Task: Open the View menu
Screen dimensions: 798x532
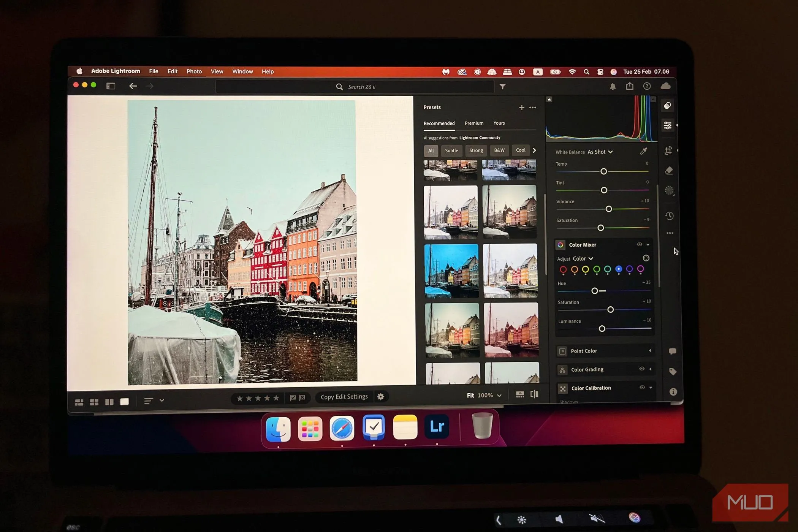Action: coord(217,71)
